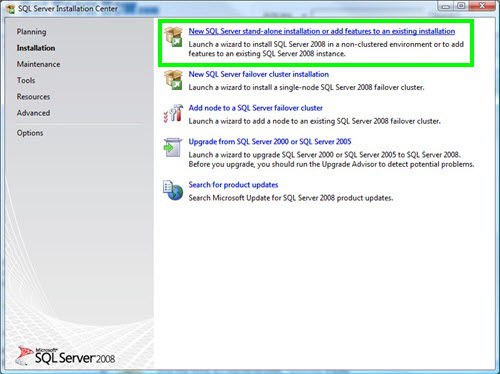Start Upgrade from SQL Server 2000 or 2005
Image resolution: width=500 pixels, height=374 pixels.
click(x=270, y=142)
